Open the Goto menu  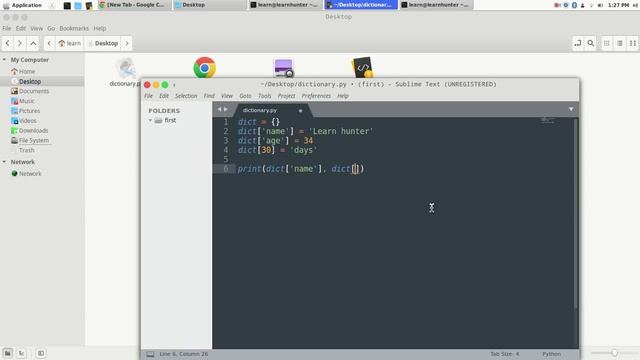245,96
